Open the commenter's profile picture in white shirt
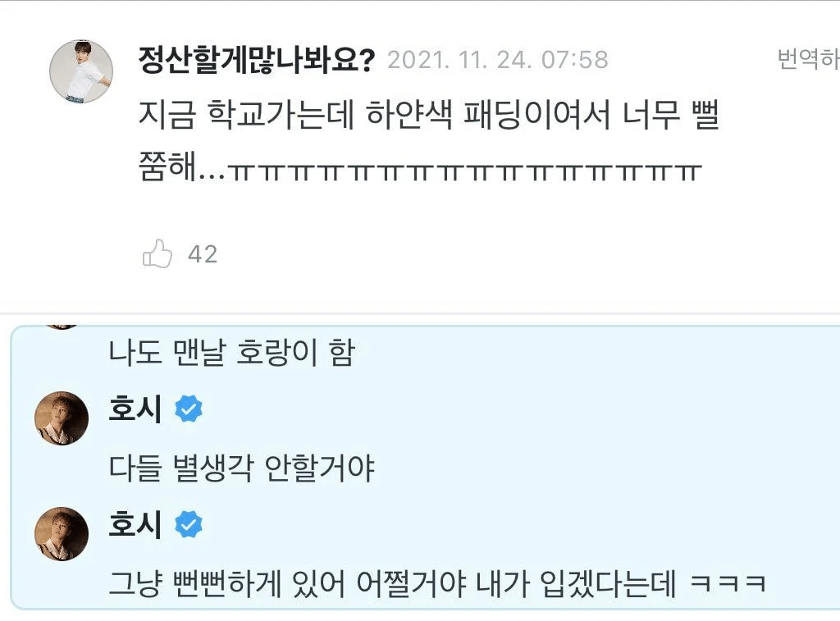 [81, 71]
